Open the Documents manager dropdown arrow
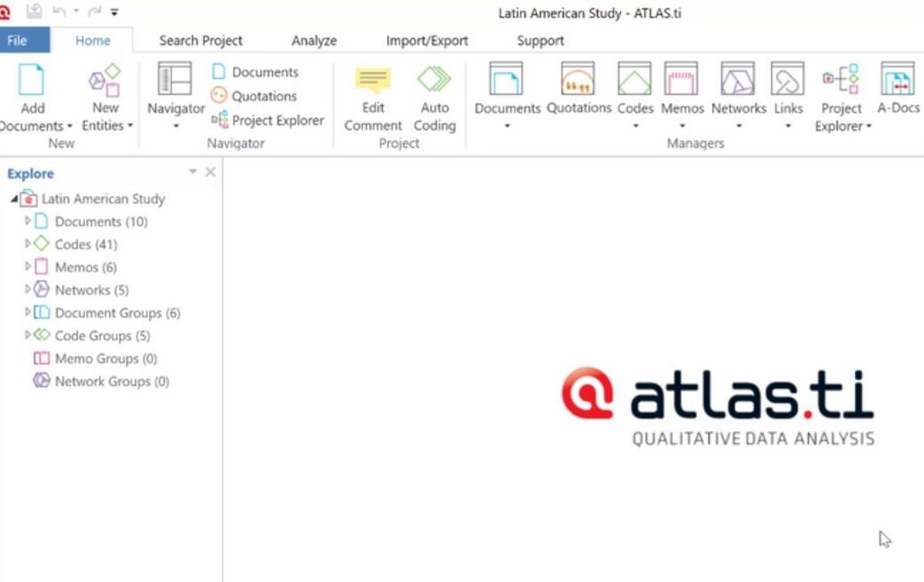Screen dimensions: 924x582 pyautogui.click(x=507, y=126)
